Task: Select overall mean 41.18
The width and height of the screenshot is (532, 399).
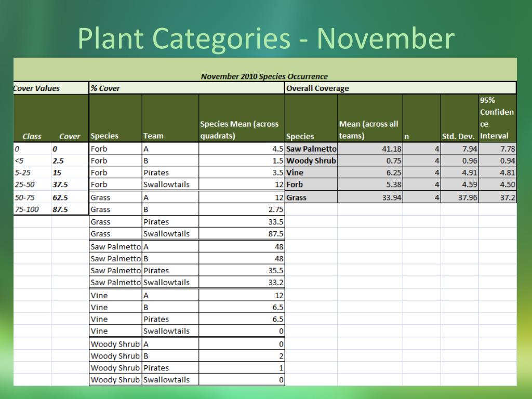Action: point(370,149)
